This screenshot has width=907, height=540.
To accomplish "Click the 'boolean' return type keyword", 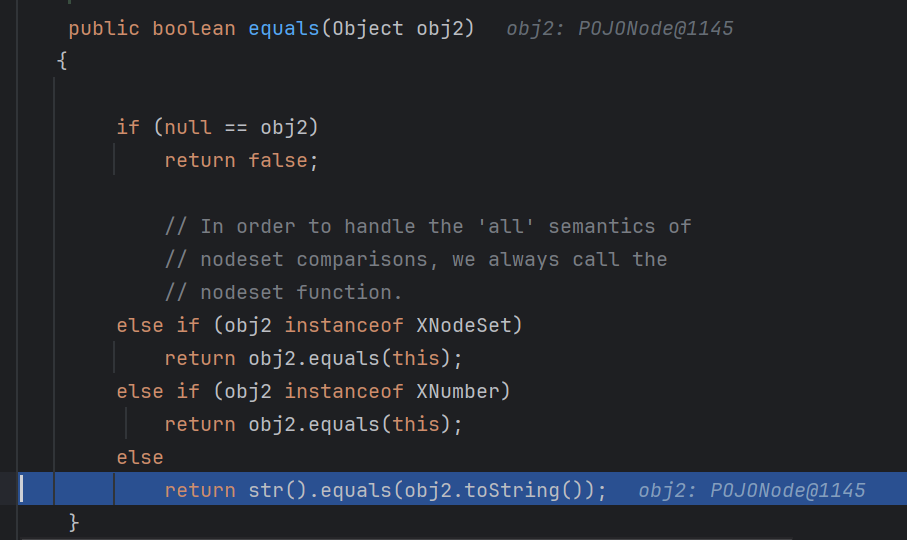I will pyautogui.click(x=194, y=28).
